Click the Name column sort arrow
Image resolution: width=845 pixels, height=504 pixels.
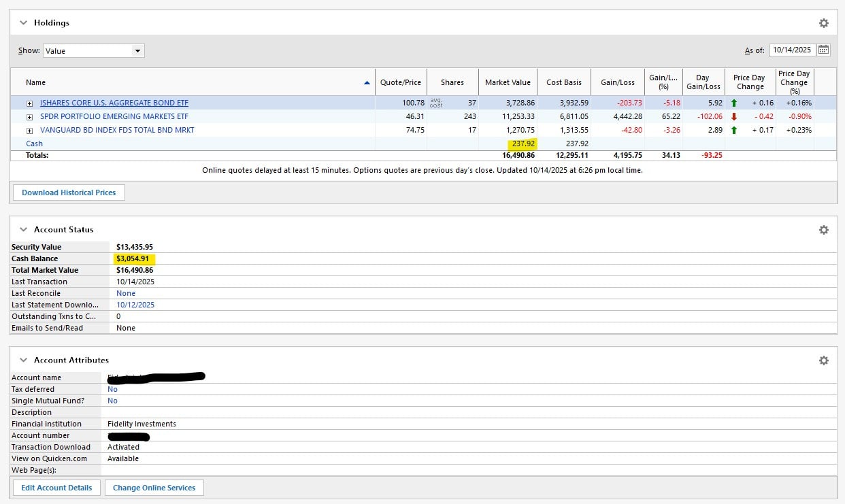coord(367,82)
